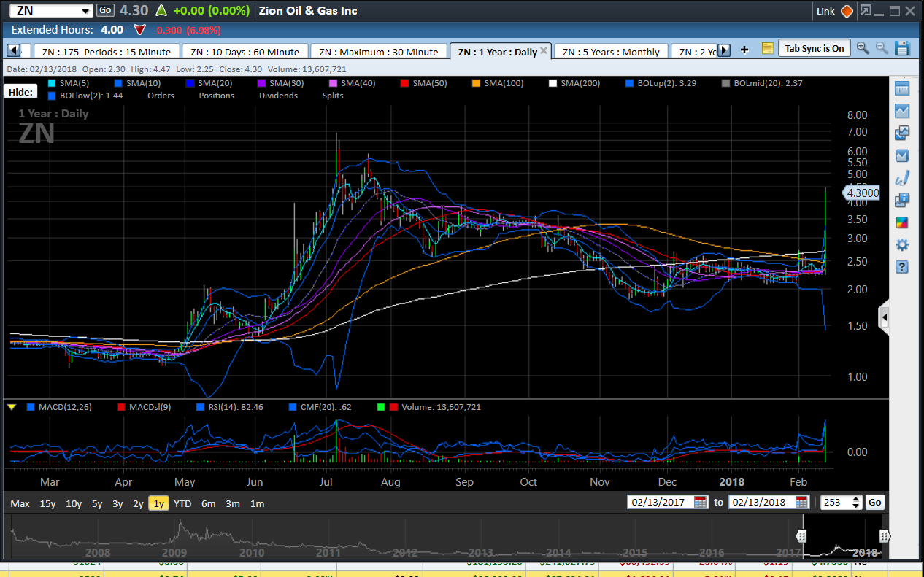Select the YTD range button

coord(182,503)
